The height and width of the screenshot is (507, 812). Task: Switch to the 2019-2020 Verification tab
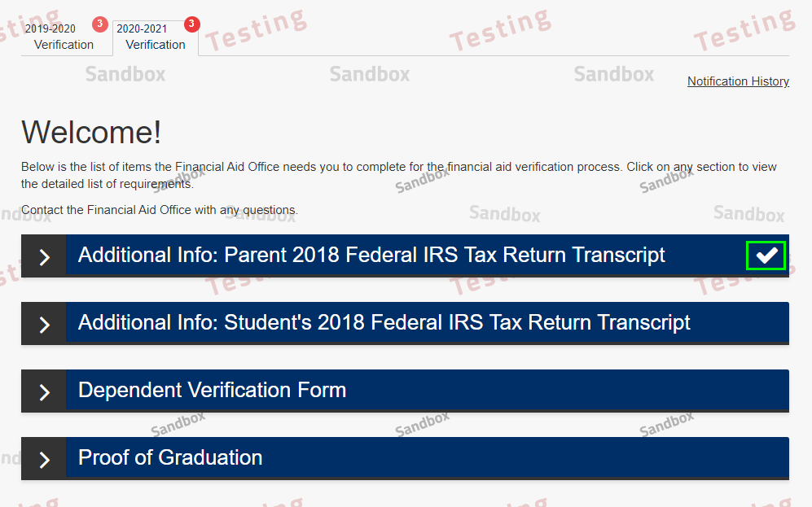click(64, 37)
